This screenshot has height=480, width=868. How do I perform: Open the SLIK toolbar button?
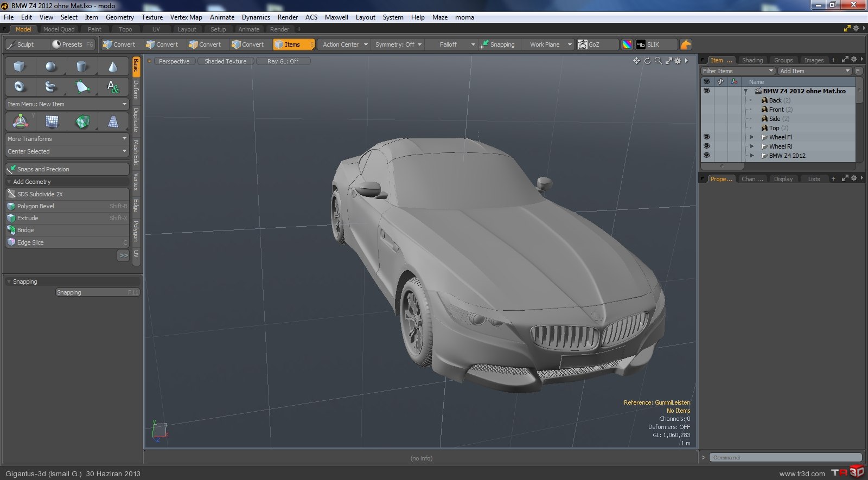(x=655, y=44)
